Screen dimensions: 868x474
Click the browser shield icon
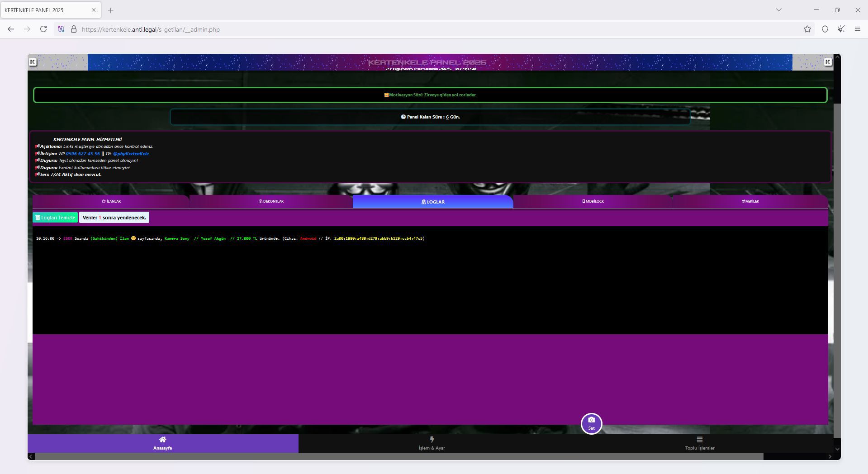click(825, 29)
